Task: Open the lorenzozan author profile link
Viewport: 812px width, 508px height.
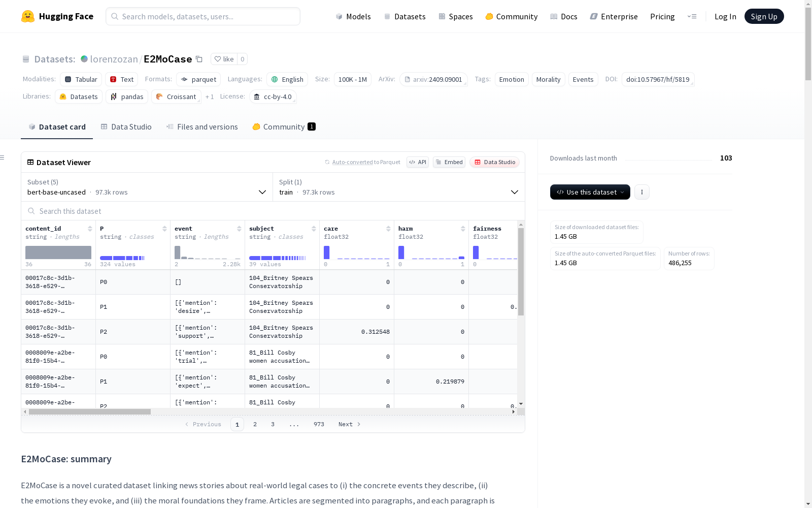Action: 114,59
